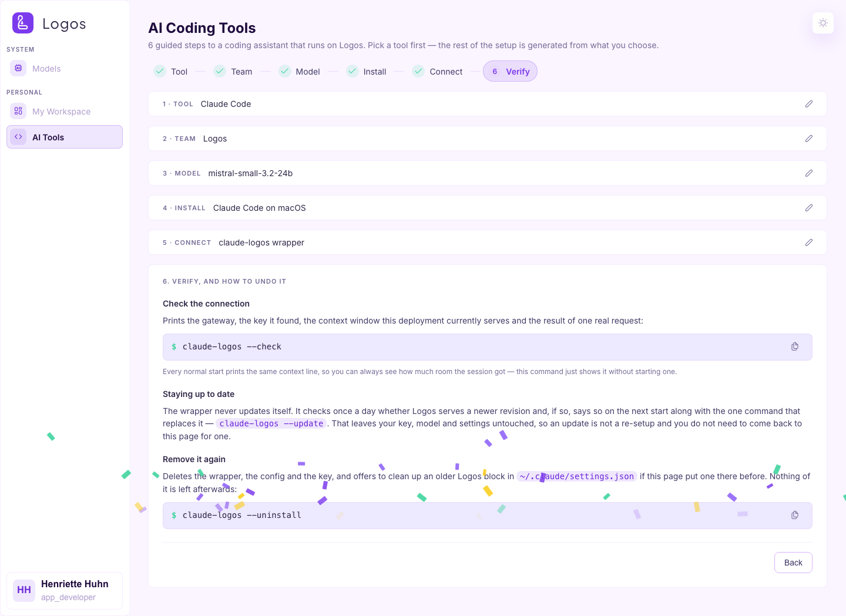Click the Claude Code tool summary row
The width and height of the screenshot is (846, 616).
pyautogui.click(x=488, y=104)
